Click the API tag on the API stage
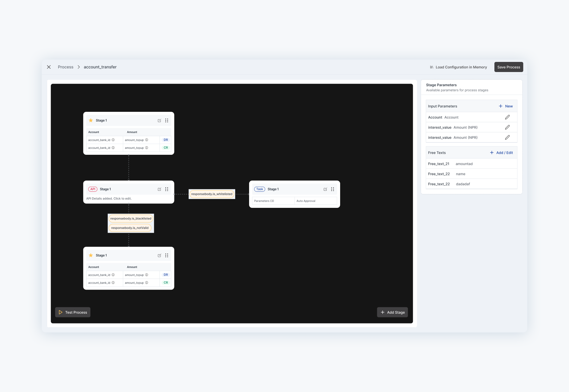 93,189
